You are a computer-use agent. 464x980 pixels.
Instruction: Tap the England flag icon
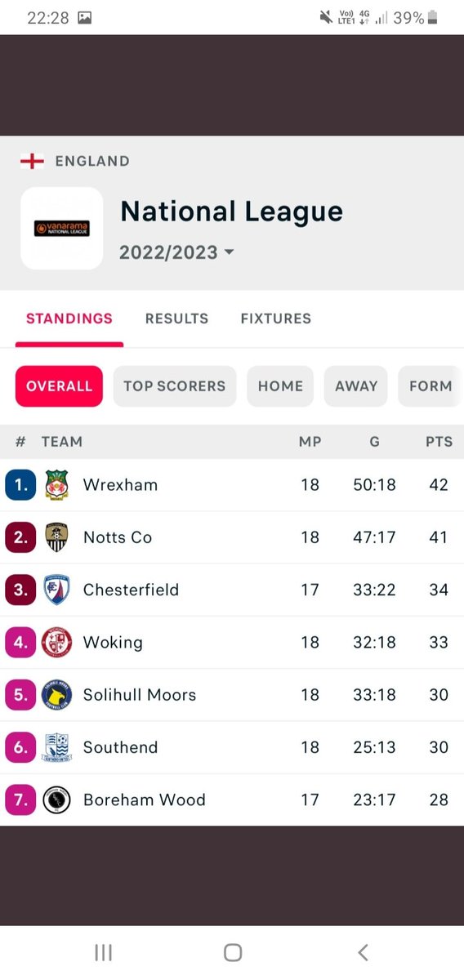(x=32, y=161)
